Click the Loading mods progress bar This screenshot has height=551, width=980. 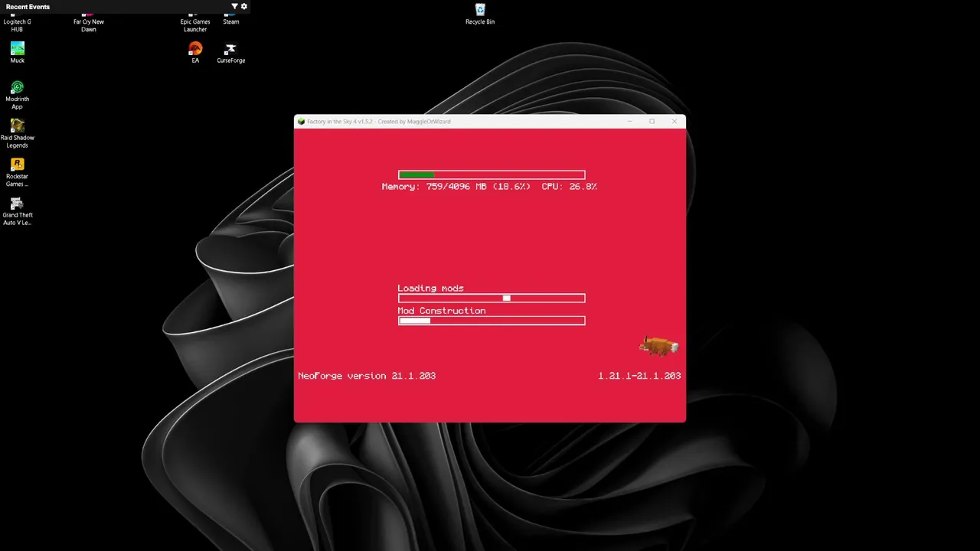point(492,298)
